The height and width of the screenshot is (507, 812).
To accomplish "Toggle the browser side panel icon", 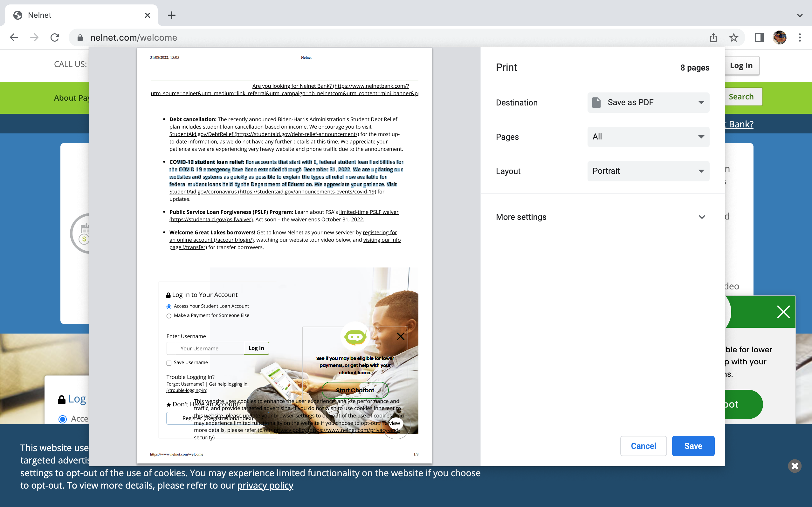I will coord(759,37).
